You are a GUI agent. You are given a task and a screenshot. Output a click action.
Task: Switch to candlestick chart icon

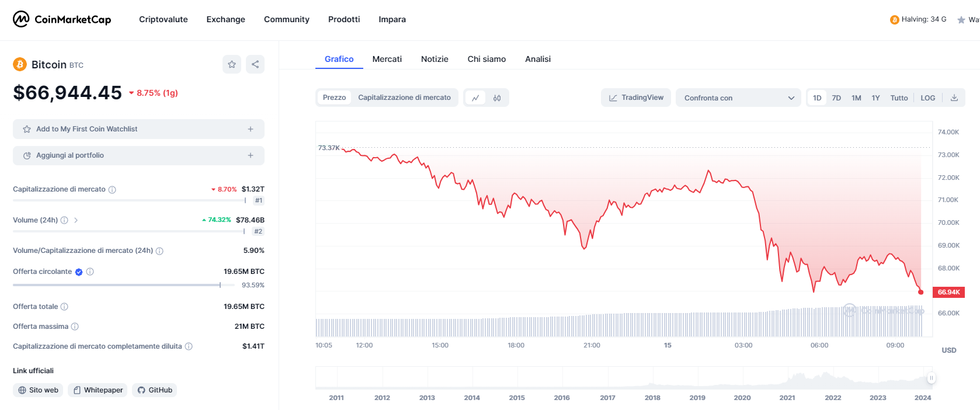point(497,98)
